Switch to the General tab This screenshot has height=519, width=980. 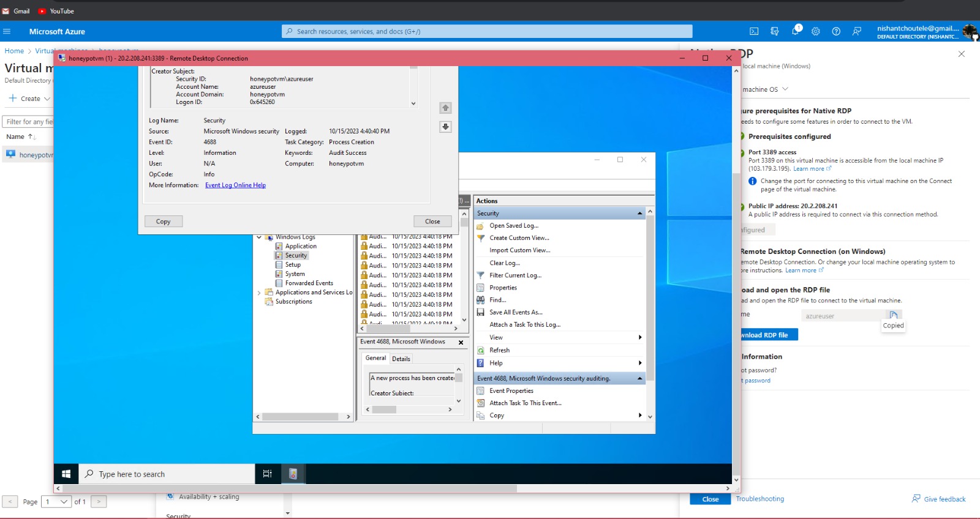click(x=376, y=358)
